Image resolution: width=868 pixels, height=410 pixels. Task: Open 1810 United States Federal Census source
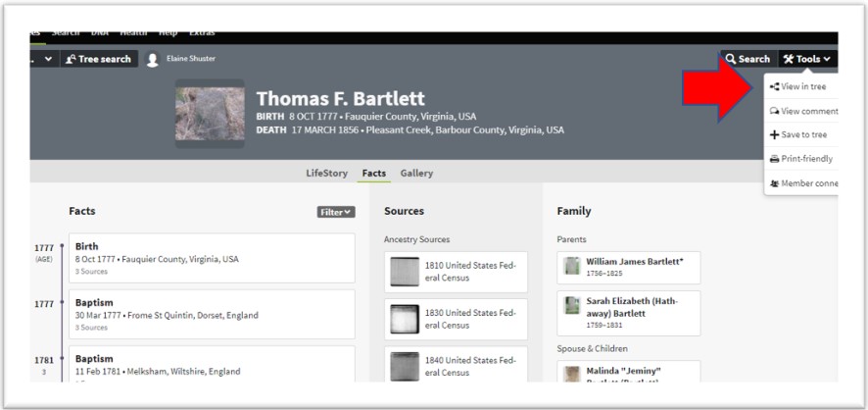coord(456,272)
